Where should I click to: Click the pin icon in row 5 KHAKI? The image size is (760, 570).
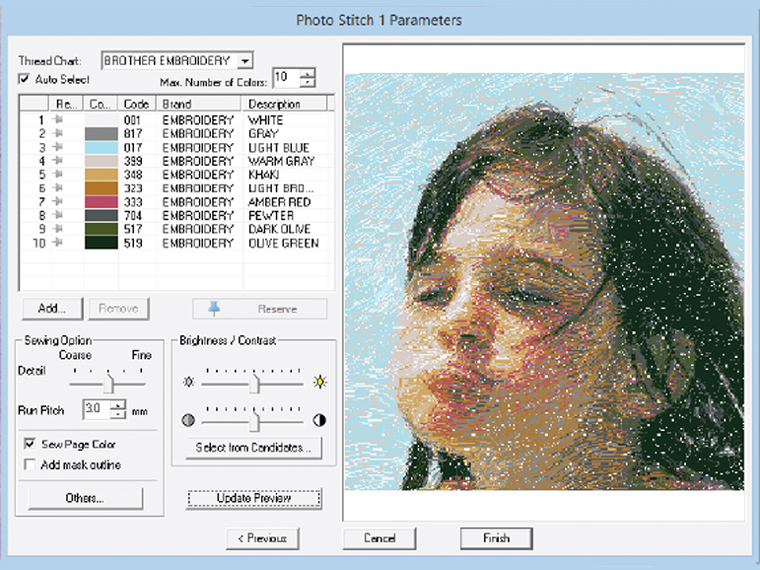59,174
